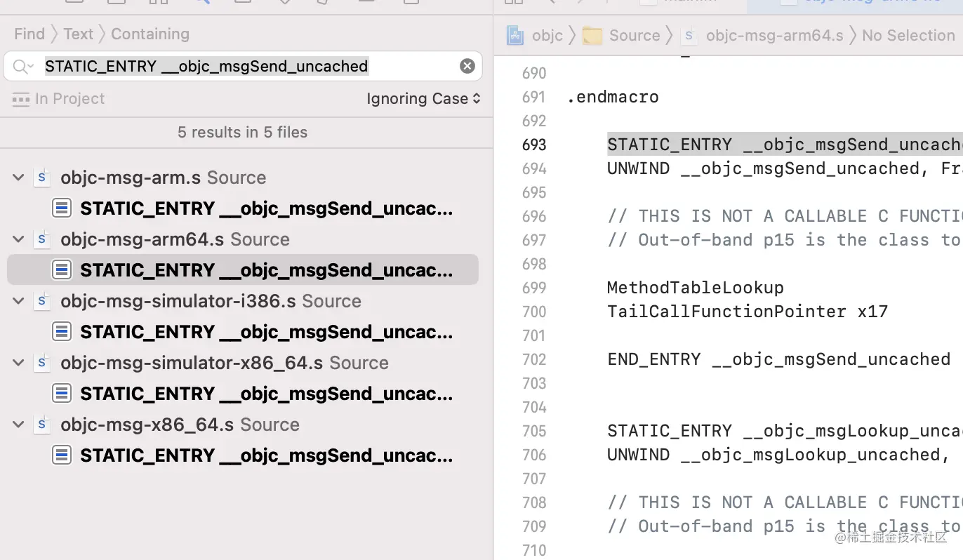Open the search options magnifier menu

coord(22,67)
